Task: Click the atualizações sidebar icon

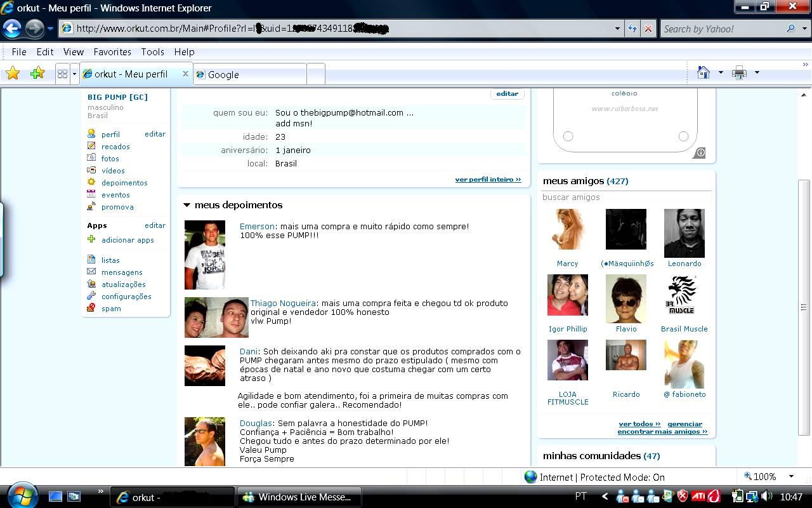Action: click(x=91, y=284)
